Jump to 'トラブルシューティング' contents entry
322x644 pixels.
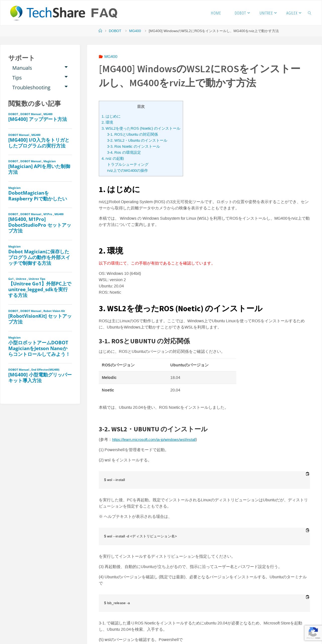128,165
